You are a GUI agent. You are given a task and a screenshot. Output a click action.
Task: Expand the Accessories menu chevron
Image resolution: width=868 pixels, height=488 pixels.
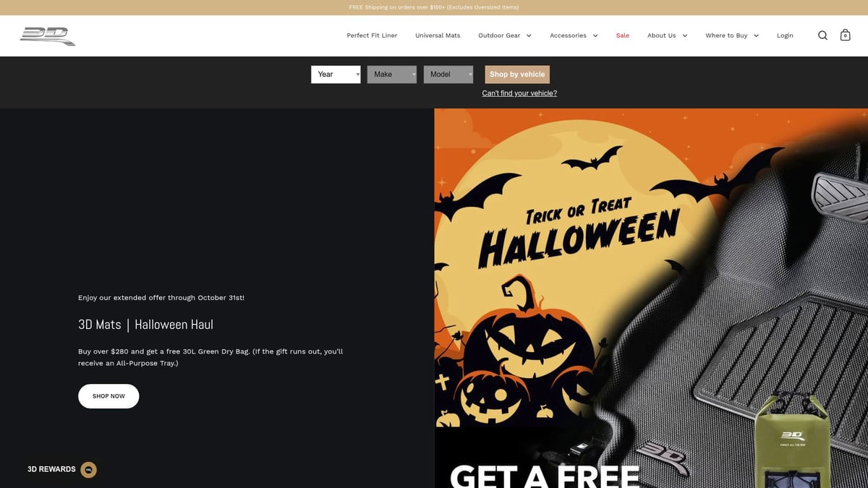[595, 35]
